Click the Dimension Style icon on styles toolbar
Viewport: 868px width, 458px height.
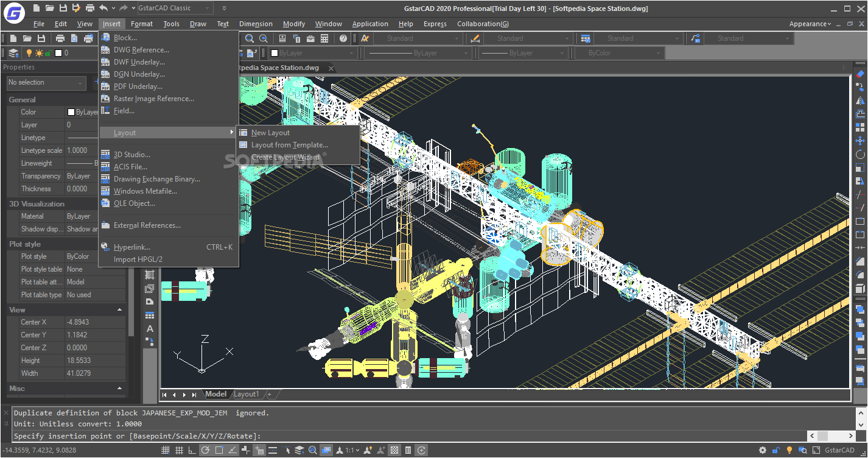pos(475,38)
